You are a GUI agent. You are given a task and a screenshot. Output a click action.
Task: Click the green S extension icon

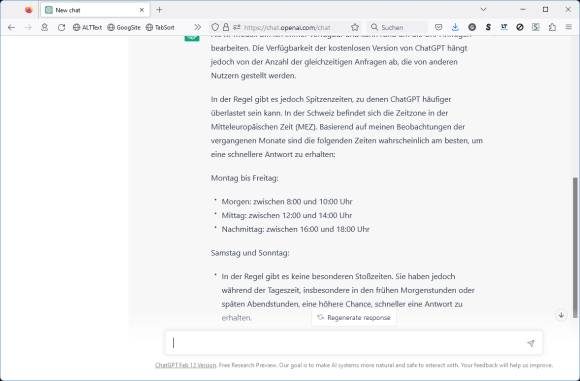pos(536,27)
